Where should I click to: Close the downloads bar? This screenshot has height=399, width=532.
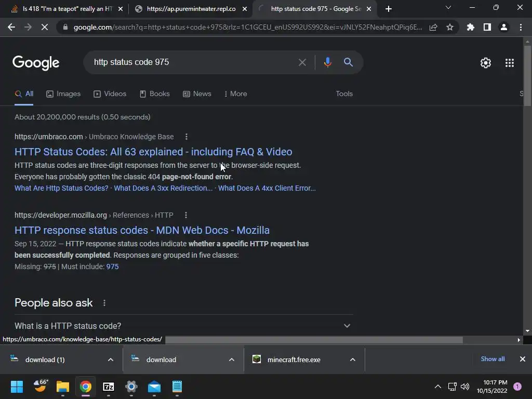523,359
